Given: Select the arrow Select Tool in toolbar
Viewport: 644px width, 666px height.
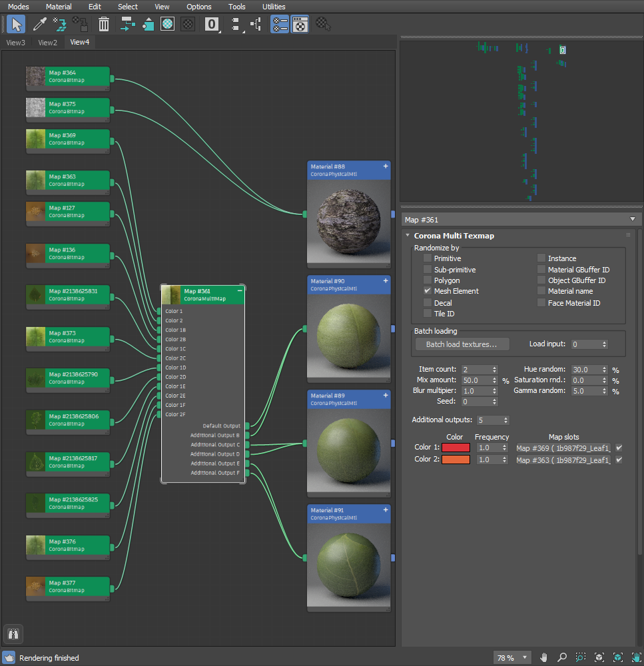Looking at the screenshot, I should tap(15, 24).
